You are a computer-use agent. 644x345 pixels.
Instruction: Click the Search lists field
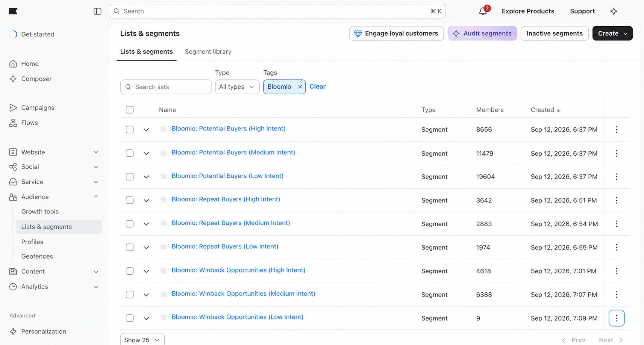point(166,87)
